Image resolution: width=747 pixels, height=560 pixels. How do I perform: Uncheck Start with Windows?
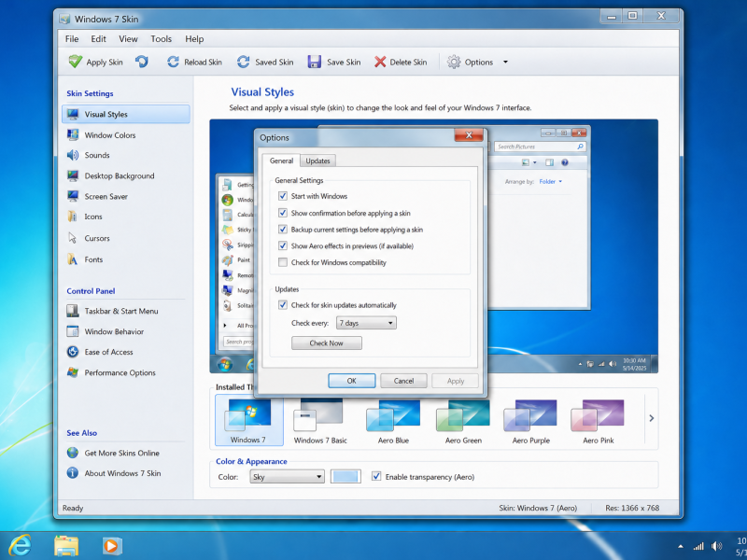(x=283, y=196)
